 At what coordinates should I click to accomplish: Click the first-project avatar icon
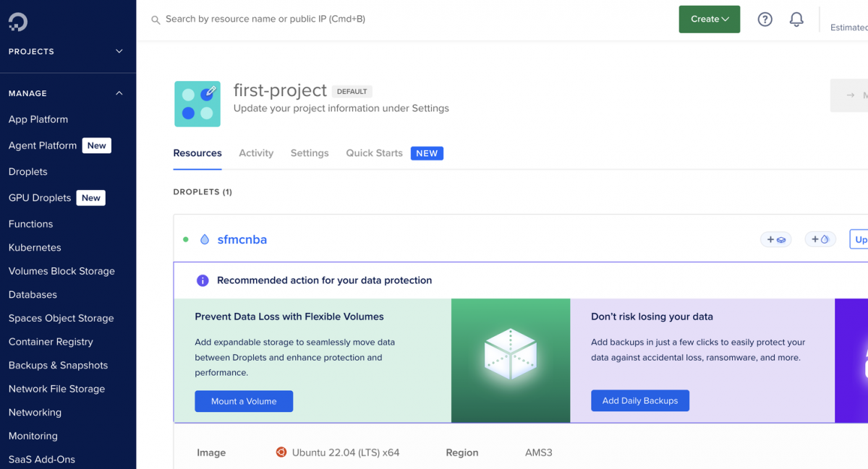coord(197,104)
